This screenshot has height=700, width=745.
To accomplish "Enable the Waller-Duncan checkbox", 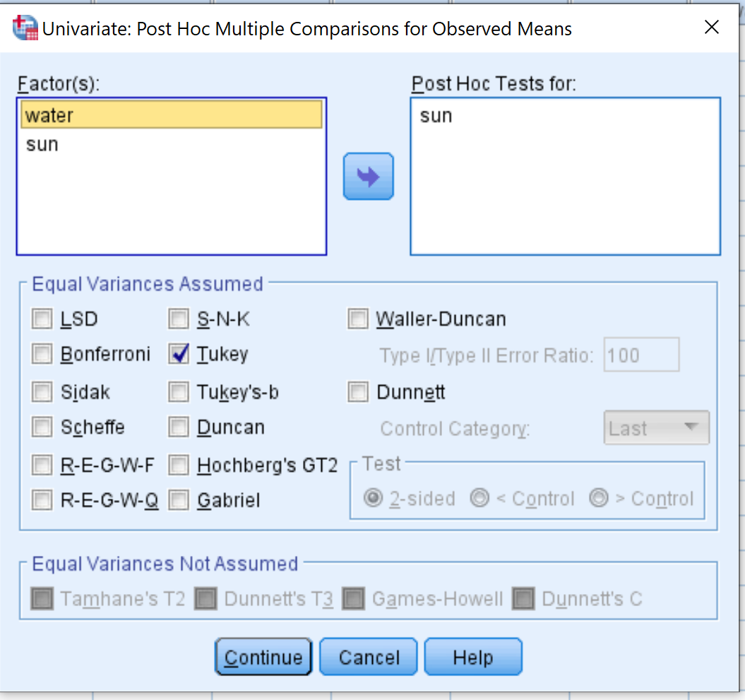I will (358, 319).
